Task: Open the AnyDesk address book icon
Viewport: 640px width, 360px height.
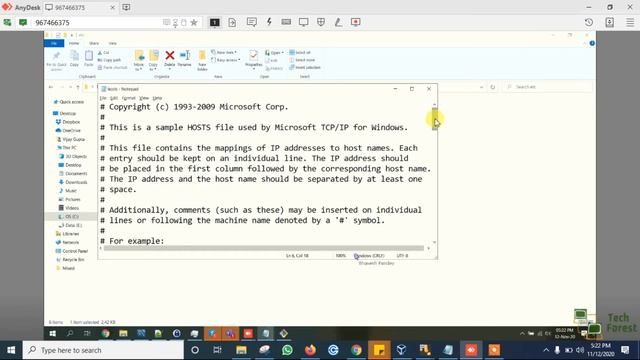Action: point(609,22)
